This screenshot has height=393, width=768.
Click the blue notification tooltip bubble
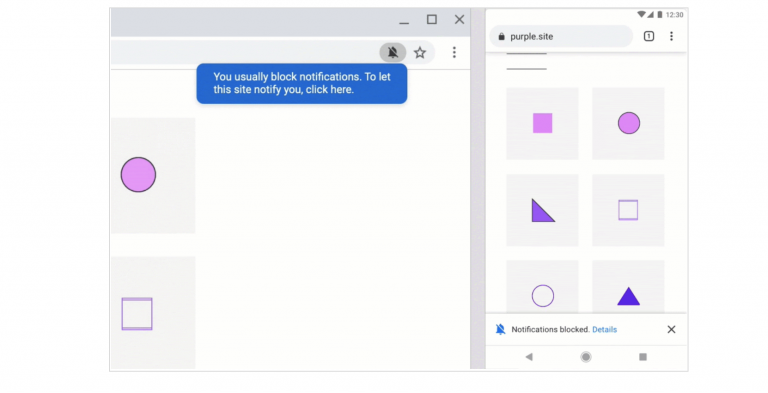click(302, 83)
